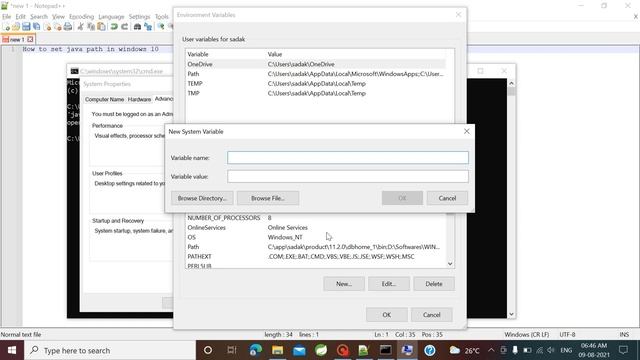Open the File menu in Notepad++

click(x=7, y=17)
